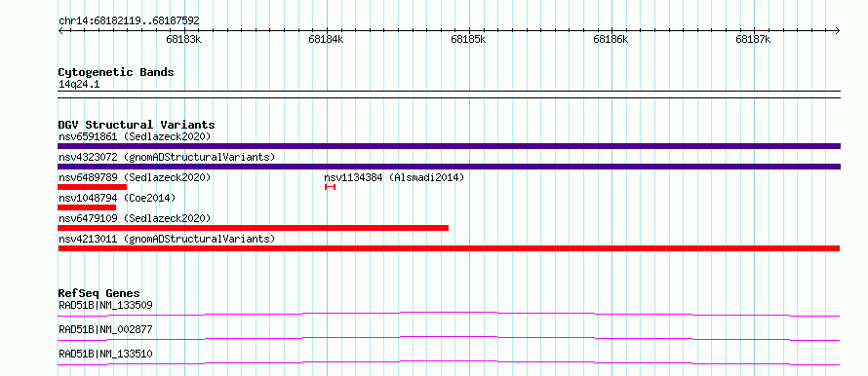Open variant nsv4323072 (gnomADStructuralVariants) label
This screenshot has height=376, width=868.
coord(167,157)
